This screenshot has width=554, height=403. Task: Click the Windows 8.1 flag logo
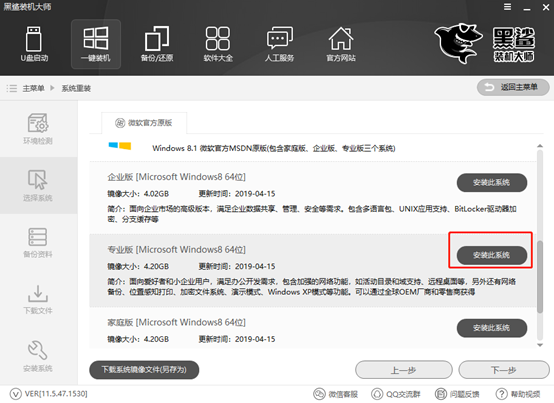(120, 146)
